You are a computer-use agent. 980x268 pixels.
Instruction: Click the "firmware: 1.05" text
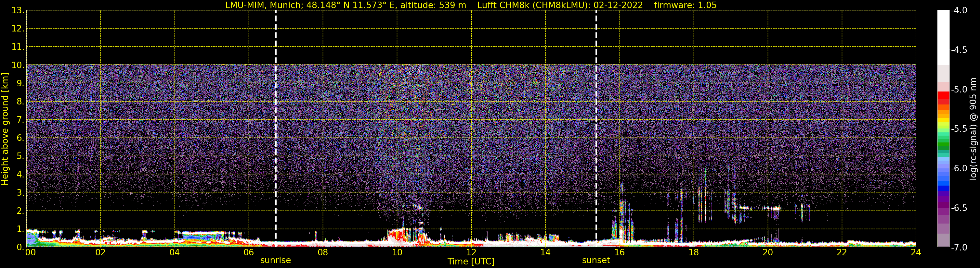[685, 5]
